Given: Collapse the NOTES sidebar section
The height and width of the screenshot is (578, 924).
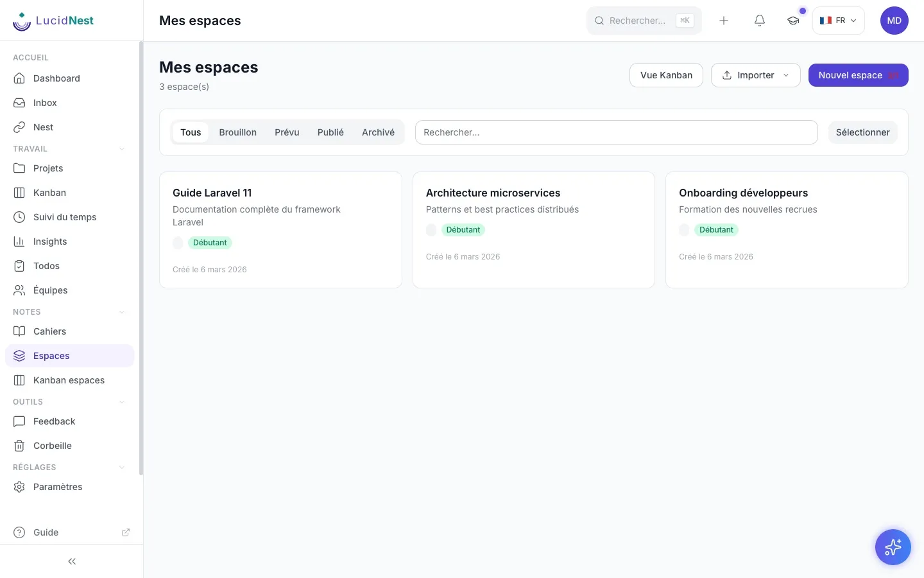Looking at the screenshot, I should (x=122, y=312).
